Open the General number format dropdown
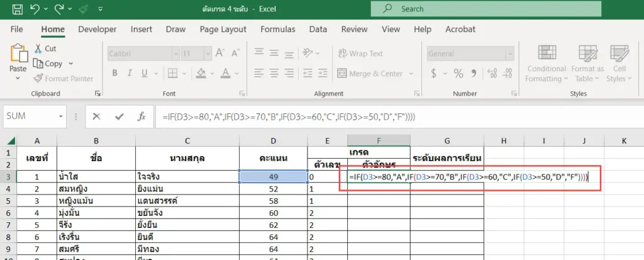Image resolution: width=644 pixels, height=260 pixels. (510, 54)
